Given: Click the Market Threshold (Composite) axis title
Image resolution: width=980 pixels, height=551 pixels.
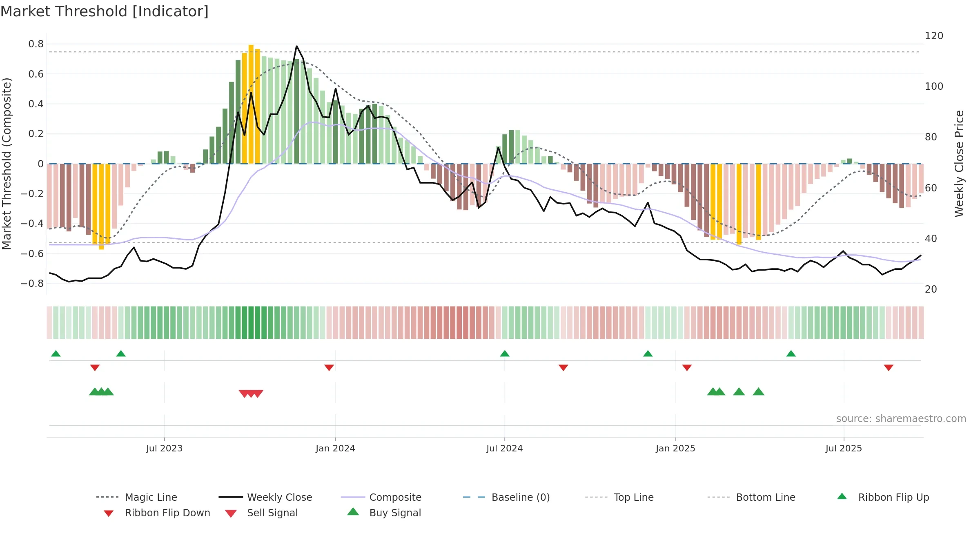Looking at the screenshot, I should [x=7, y=163].
